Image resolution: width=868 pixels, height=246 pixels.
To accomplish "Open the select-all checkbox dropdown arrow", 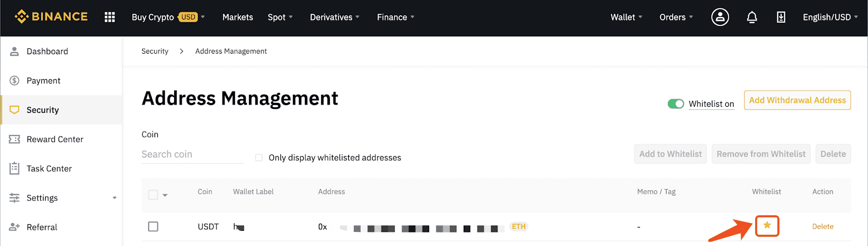I will pos(165,195).
